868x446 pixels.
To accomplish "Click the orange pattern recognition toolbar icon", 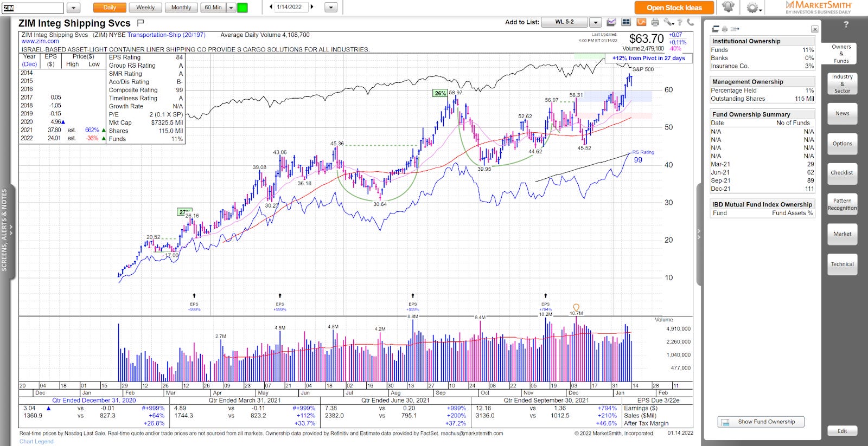I will [641, 22].
